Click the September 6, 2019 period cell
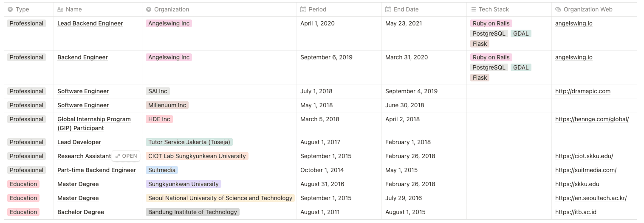The height and width of the screenshot is (223, 644). pos(326,57)
